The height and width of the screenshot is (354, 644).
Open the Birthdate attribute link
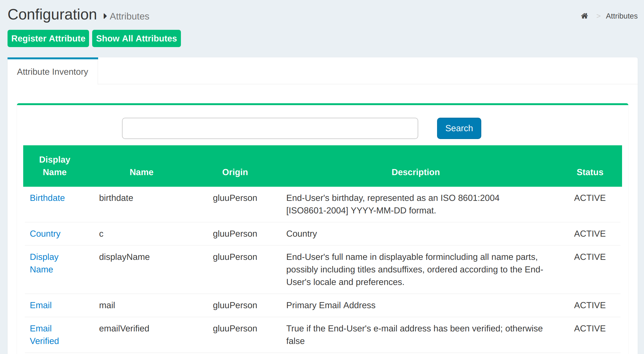click(47, 198)
